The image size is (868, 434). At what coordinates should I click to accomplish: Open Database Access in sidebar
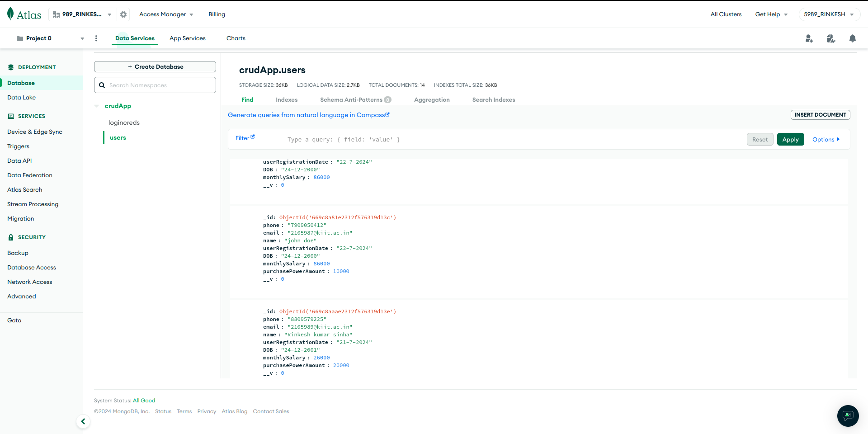pos(32,268)
